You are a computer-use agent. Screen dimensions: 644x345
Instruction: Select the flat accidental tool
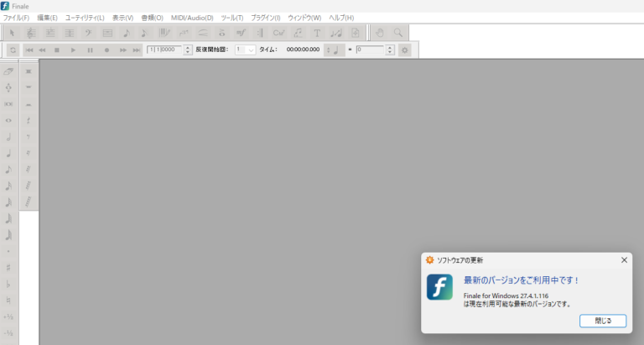coord(8,284)
